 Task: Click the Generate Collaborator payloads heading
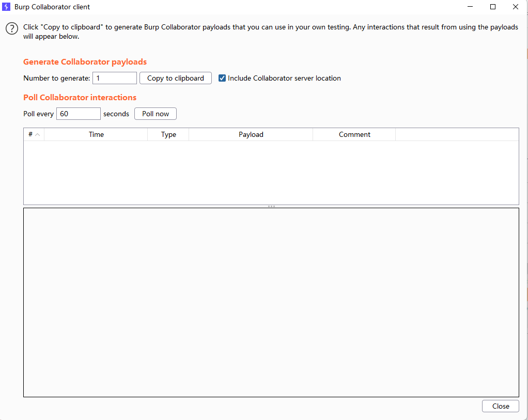coord(85,62)
